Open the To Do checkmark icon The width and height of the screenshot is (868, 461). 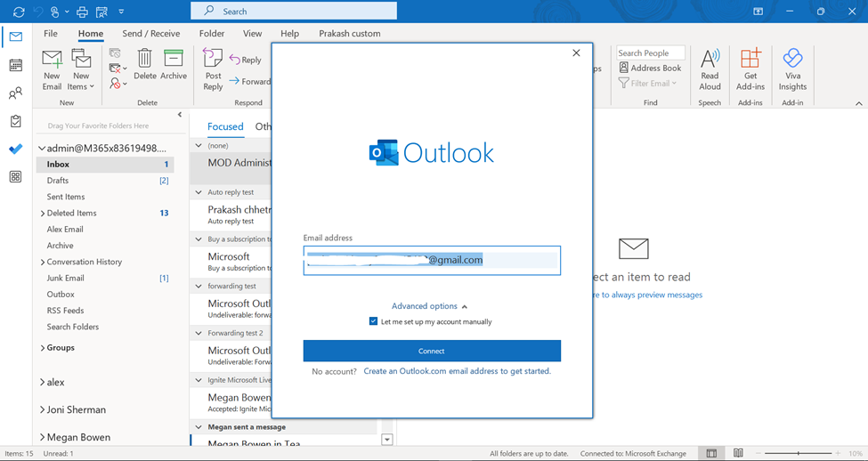point(15,149)
